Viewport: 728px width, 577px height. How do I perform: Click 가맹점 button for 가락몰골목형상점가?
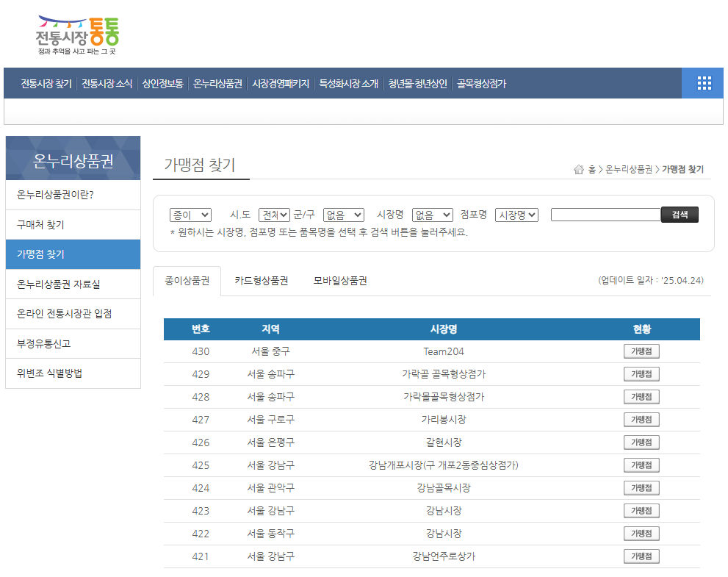pyautogui.click(x=641, y=397)
